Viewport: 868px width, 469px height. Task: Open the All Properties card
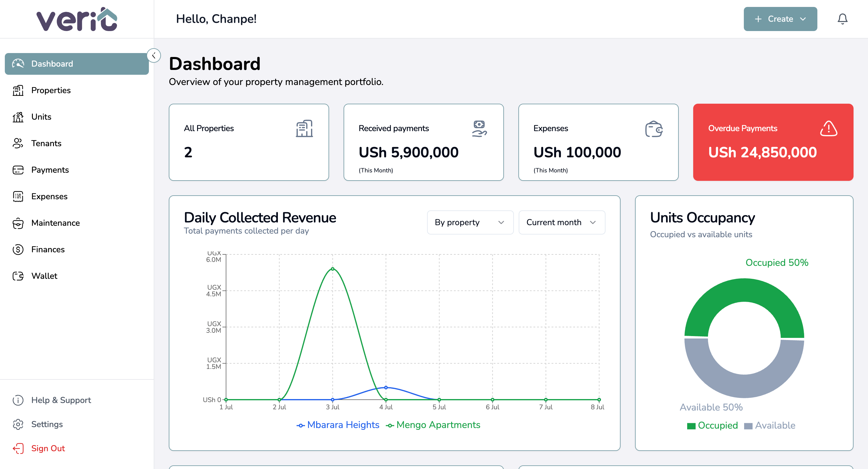tap(249, 142)
